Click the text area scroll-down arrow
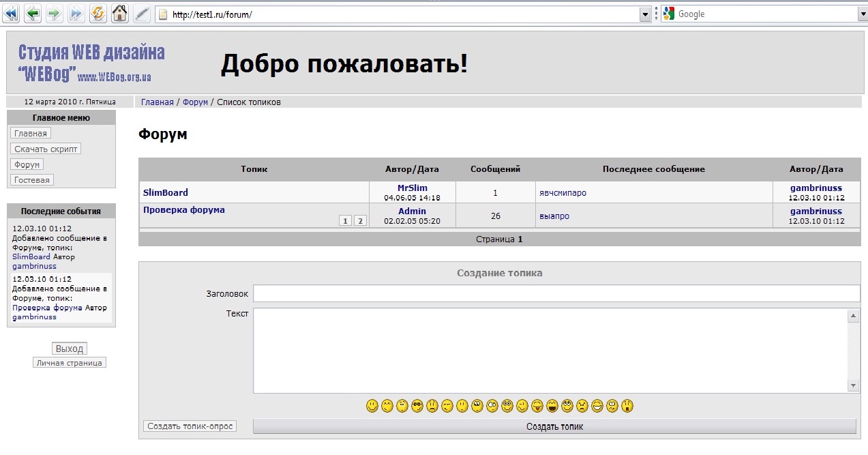This screenshot has height=455, width=868. pyautogui.click(x=853, y=385)
